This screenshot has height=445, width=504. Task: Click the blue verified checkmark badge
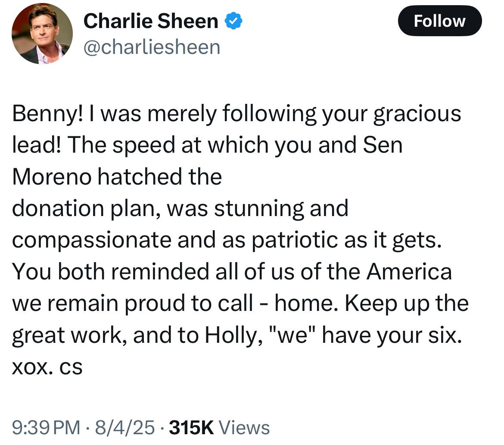coord(233,21)
